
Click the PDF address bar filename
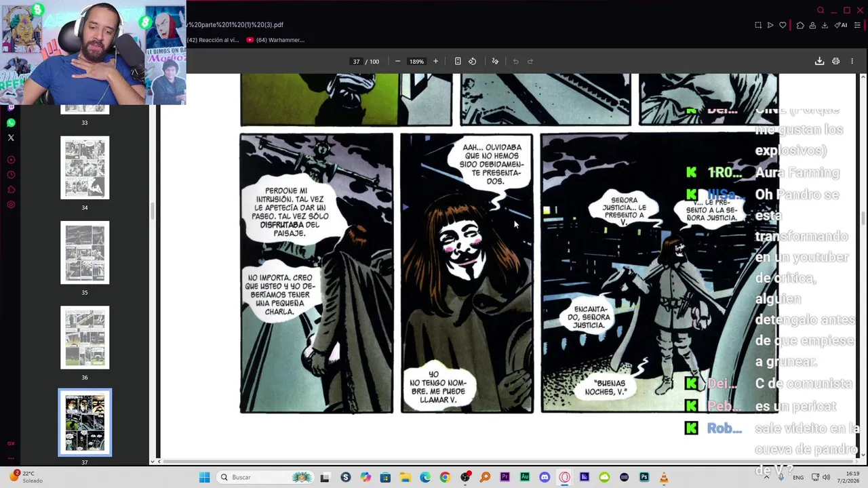click(x=235, y=25)
